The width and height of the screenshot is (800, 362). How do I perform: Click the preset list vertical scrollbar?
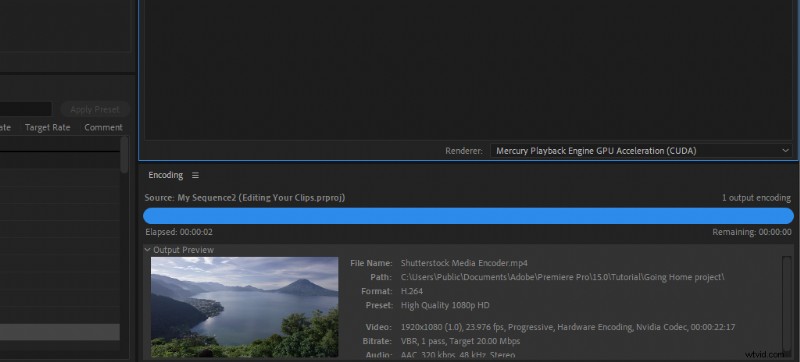[x=124, y=155]
